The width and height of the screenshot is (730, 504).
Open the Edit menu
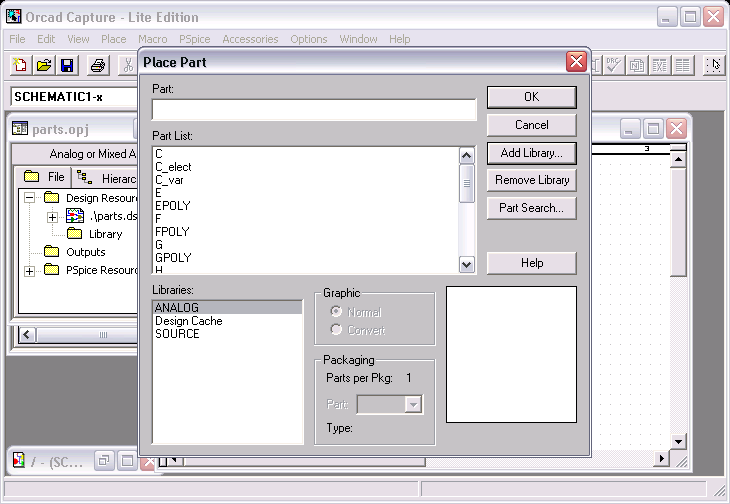point(46,39)
